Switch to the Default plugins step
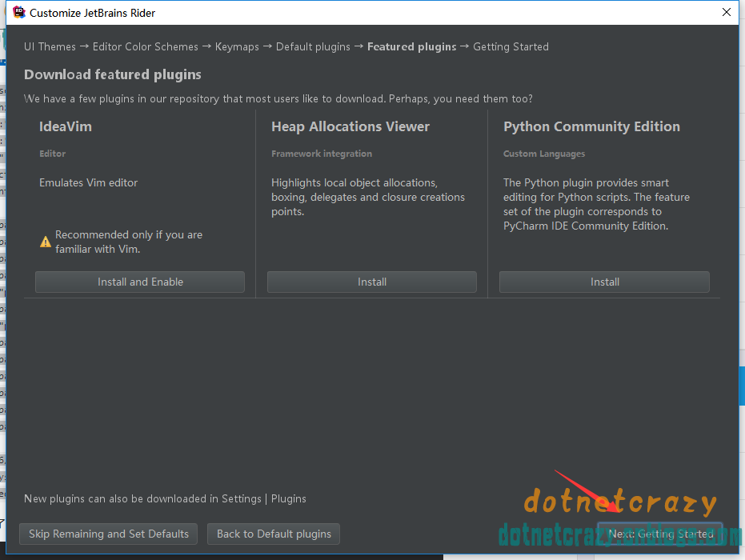Image resolution: width=745 pixels, height=560 pixels. click(x=314, y=46)
